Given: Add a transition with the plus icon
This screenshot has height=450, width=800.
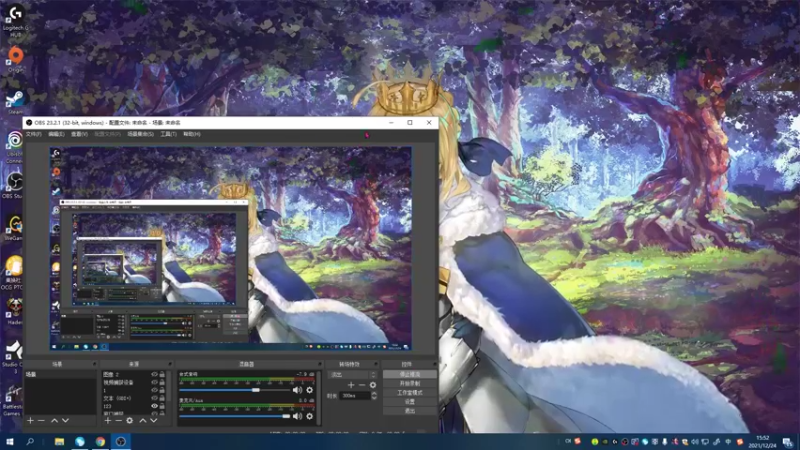Looking at the screenshot, I should [351, 385].
